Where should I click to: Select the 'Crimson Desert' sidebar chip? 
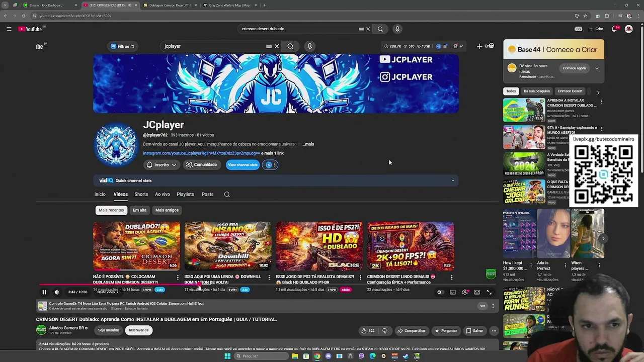coord(570,92)
